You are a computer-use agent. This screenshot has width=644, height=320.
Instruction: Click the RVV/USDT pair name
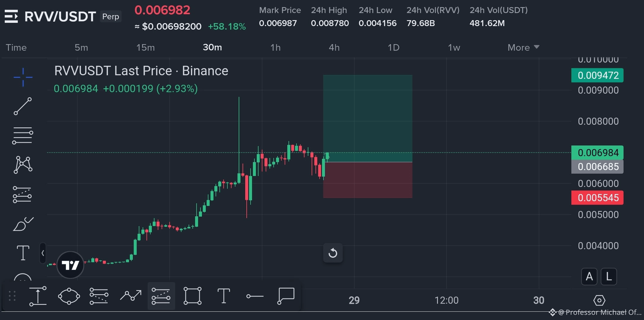(x=60, y=17)
